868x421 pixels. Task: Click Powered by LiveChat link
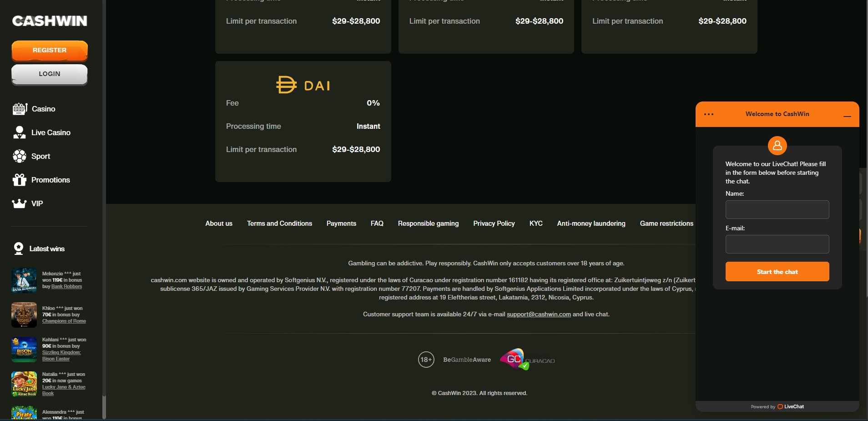point(777,407)
